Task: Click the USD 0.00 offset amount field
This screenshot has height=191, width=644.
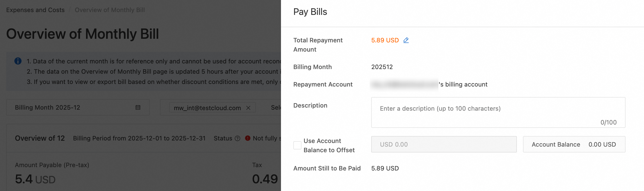Action: tap(444, 144)
